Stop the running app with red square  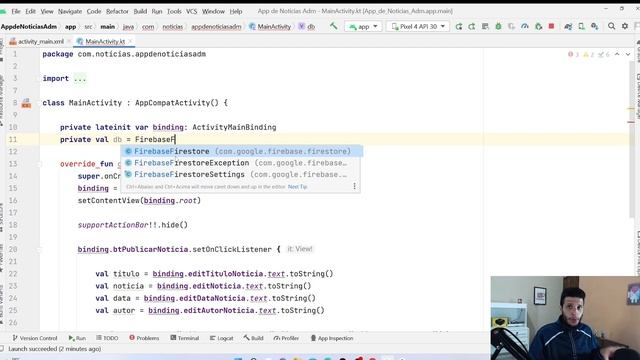(x=551, y=26)
